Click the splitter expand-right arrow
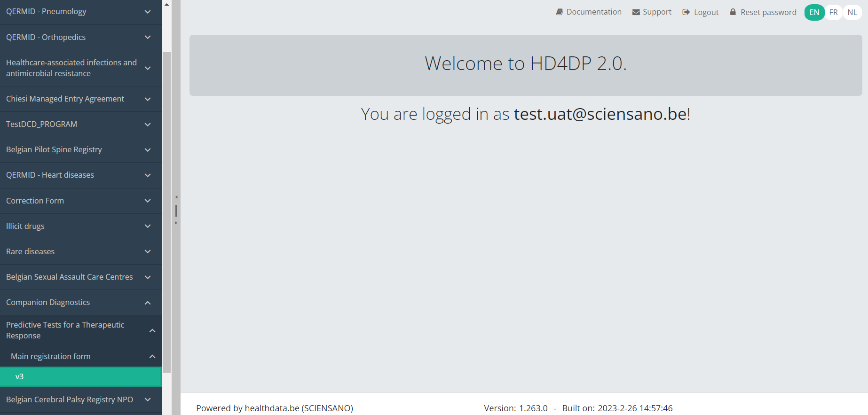Screen dimensions: 868x415 [176, 223]
